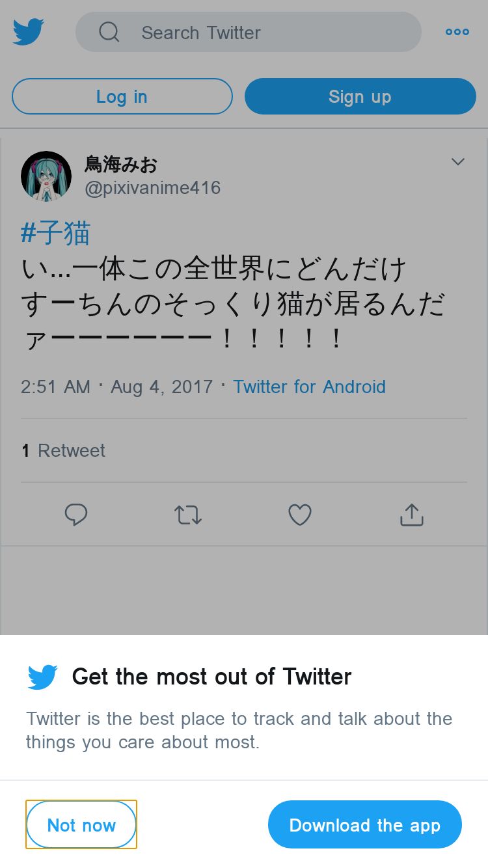Click the Log in button

(122, 96)
